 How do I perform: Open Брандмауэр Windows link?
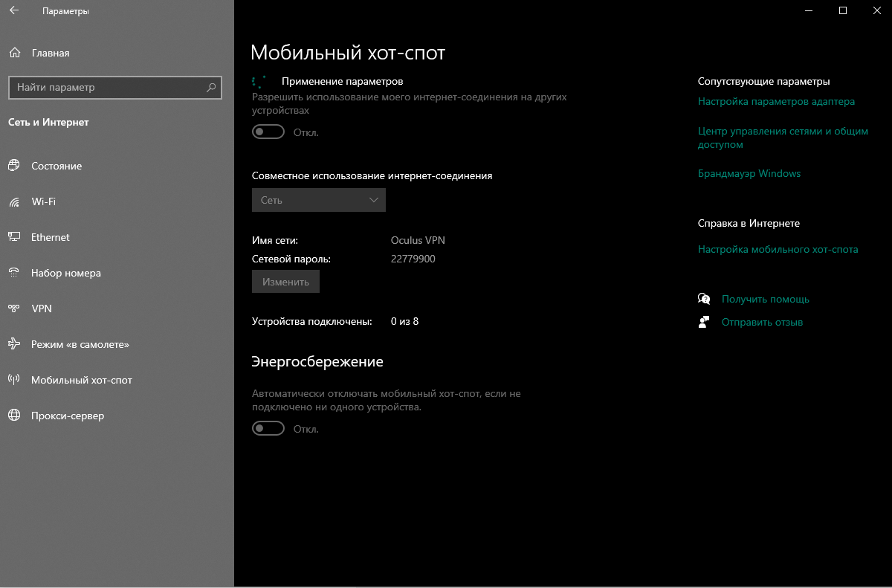coord(749,174)
